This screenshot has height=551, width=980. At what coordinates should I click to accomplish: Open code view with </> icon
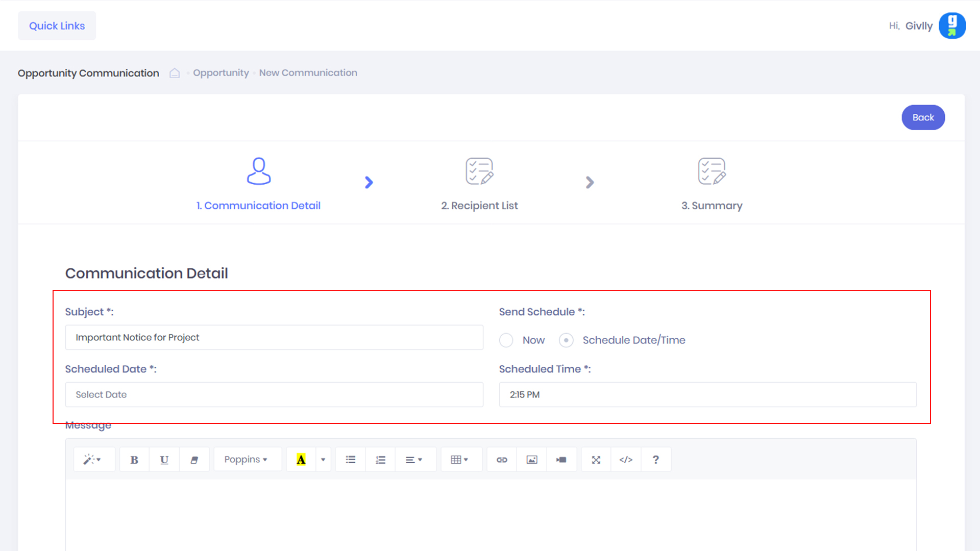pyautogui.click(x=626, y=460)
